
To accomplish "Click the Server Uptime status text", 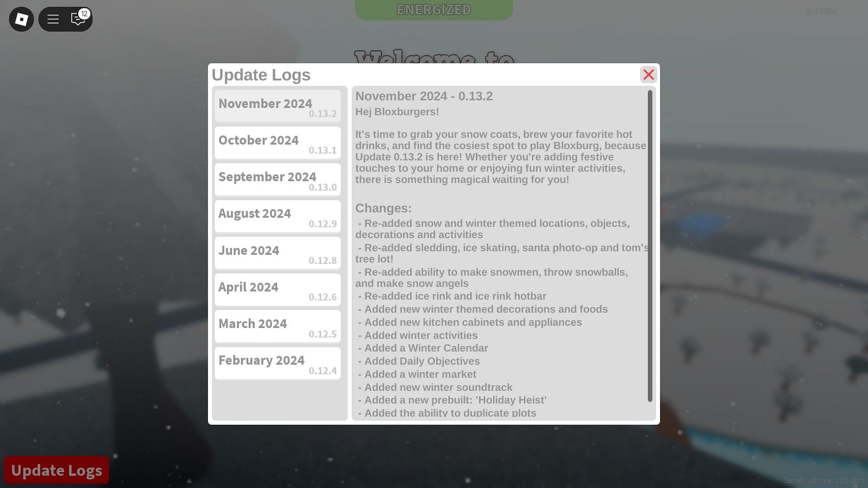I will pos(824,480).
